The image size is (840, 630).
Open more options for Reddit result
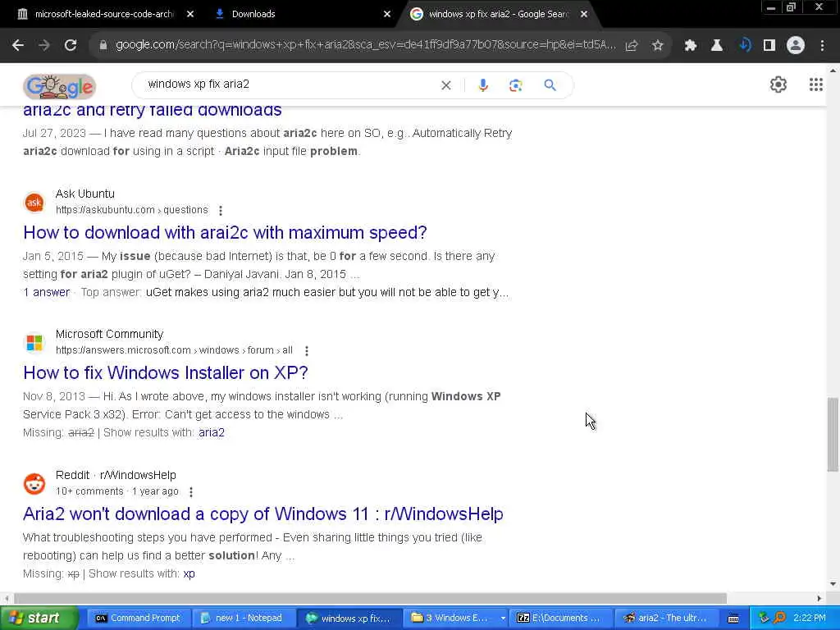pyautogui.click(x=190, y=492)
